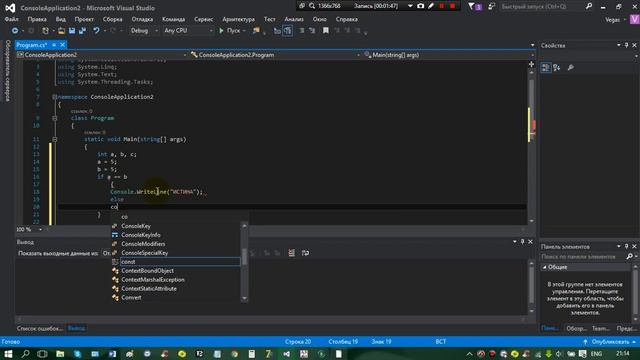Click the New Project toolbar icon
This screenshot has width=640, height=360.
click(x=45, y=31)
